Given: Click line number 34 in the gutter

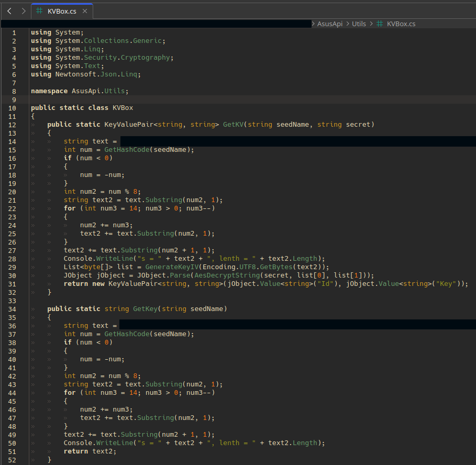Looking at the screenshot, I should click(12, 309).
